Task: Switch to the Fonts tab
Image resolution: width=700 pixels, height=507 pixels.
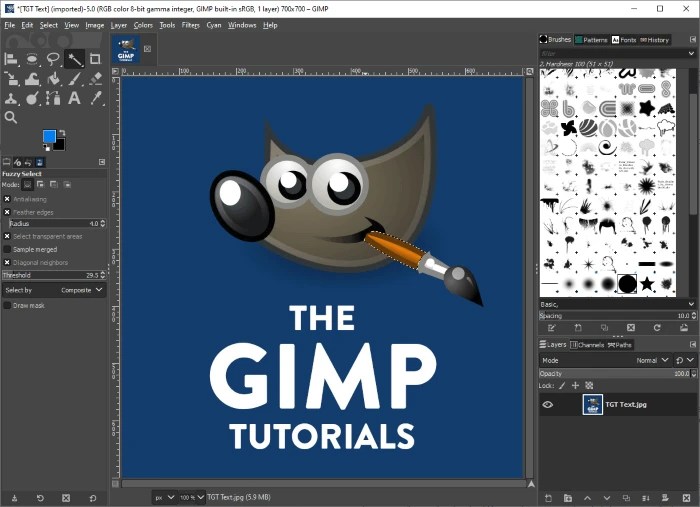Action: 624,40
